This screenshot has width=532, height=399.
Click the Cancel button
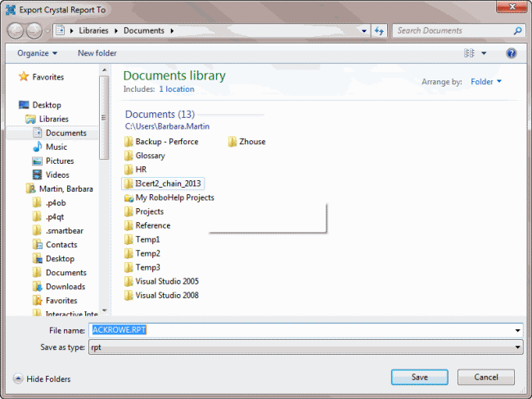[x=486, y=377]
